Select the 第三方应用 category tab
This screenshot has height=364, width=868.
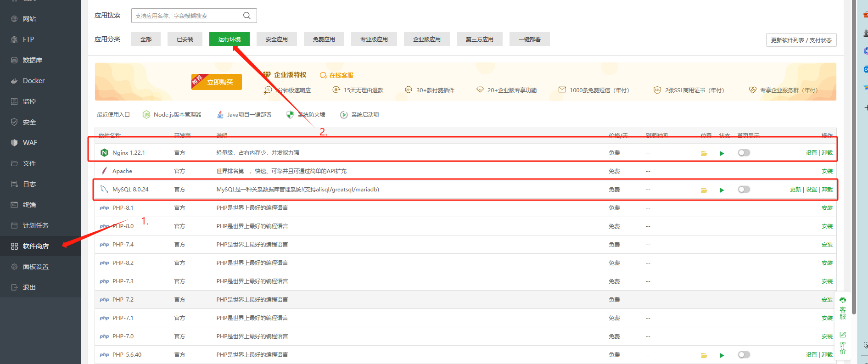pyautogui.click(x=480, y=39)
